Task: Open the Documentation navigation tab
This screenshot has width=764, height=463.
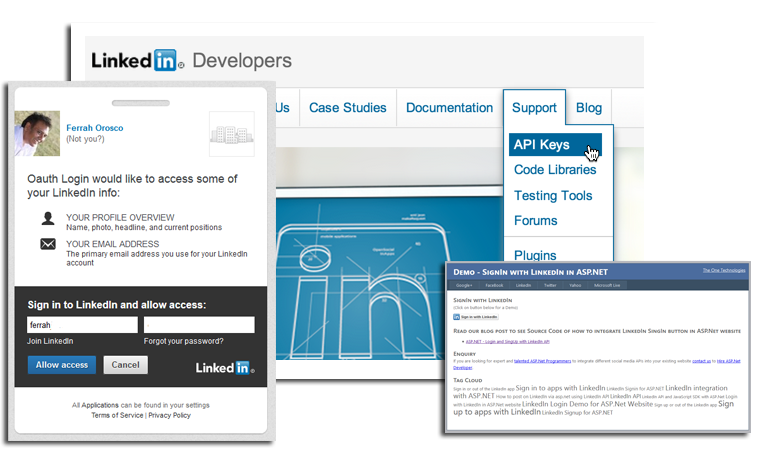Action: [449, 108]
